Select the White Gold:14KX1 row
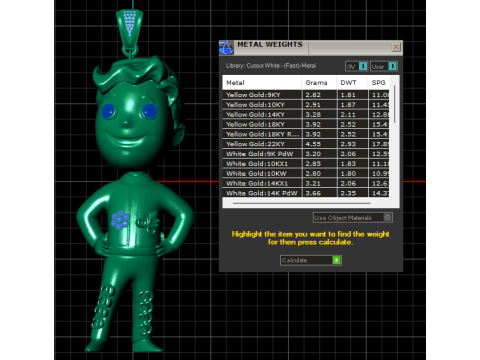This screenshot has height=360, width=480. (x=306, y=183)
